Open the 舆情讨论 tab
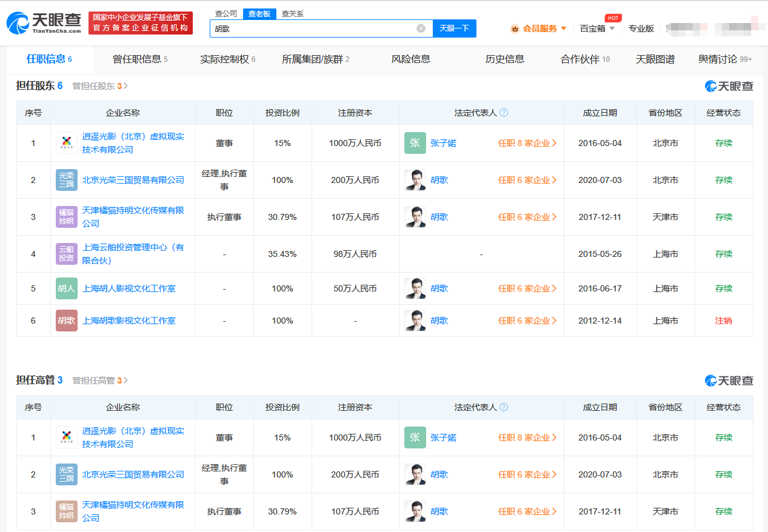The height and width of the screenshot is (532, 768). coord(725,59)
